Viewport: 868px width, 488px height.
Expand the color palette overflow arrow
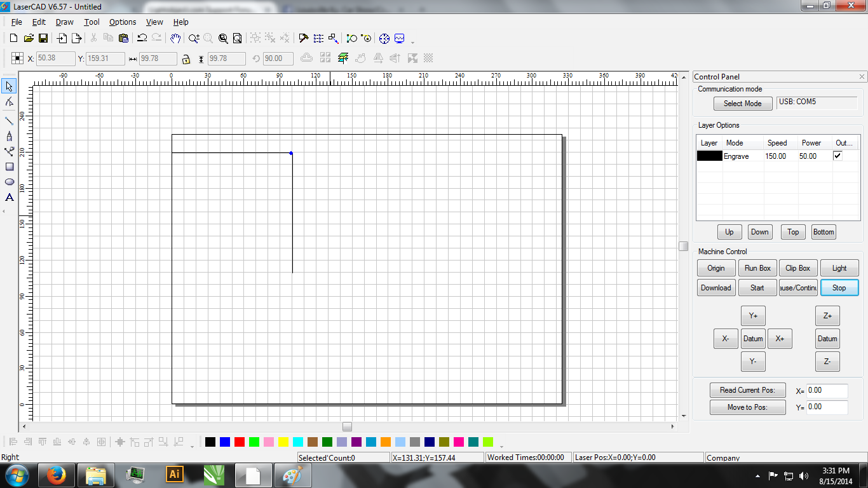pyautogui.click(x=501, y=445)
